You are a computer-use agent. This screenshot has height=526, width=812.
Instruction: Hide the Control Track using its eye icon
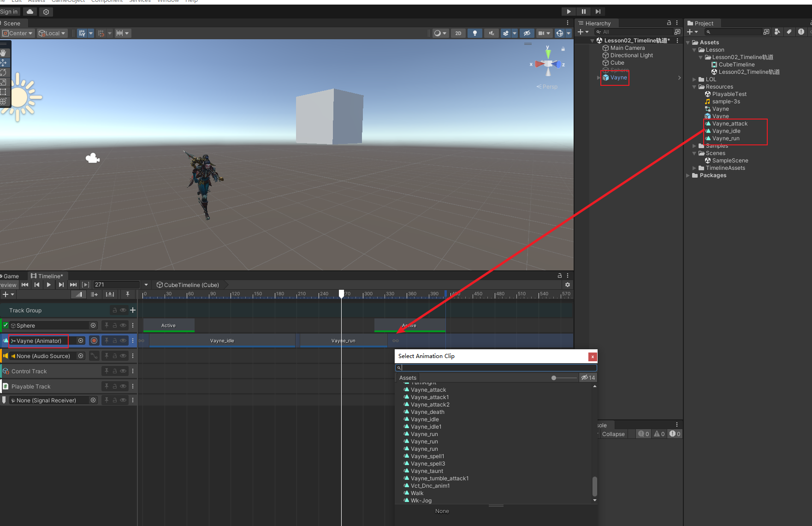pos(123,371)
